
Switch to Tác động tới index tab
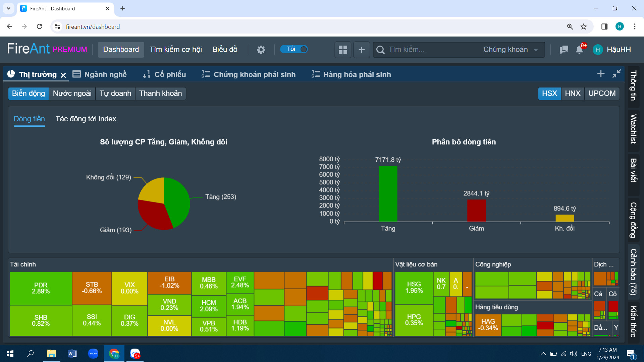point(86,119)
